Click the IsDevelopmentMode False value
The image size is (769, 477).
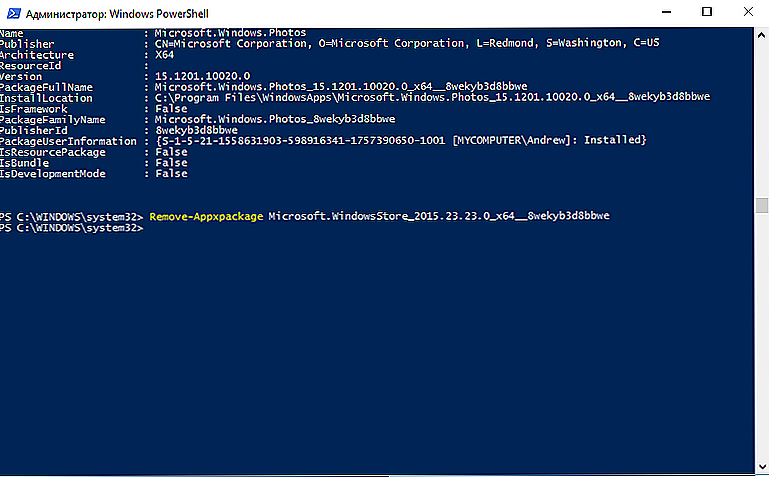click(x=171, y=173)
